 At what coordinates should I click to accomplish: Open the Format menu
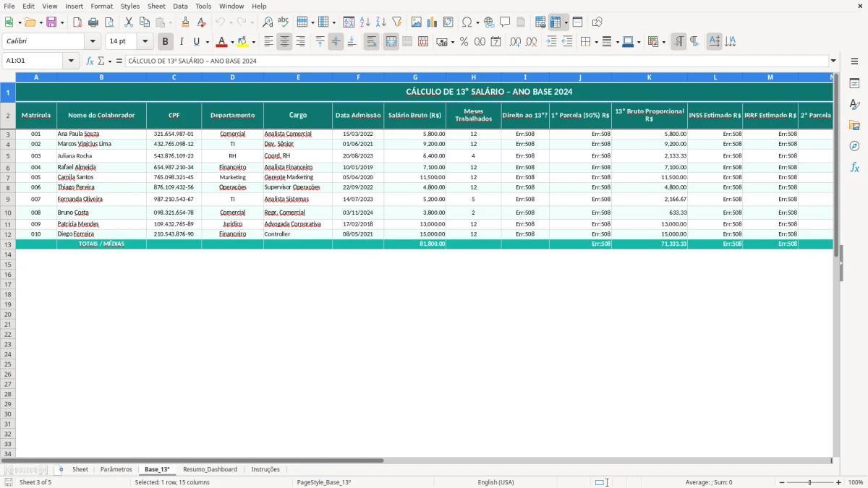(101, 6)
